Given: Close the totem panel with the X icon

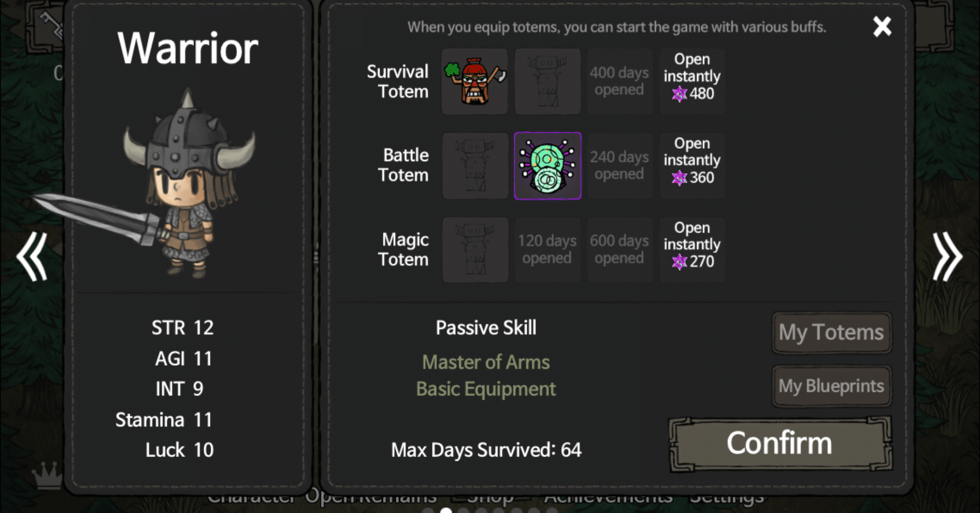Looking at the screenshot, I should click(882, 27).
